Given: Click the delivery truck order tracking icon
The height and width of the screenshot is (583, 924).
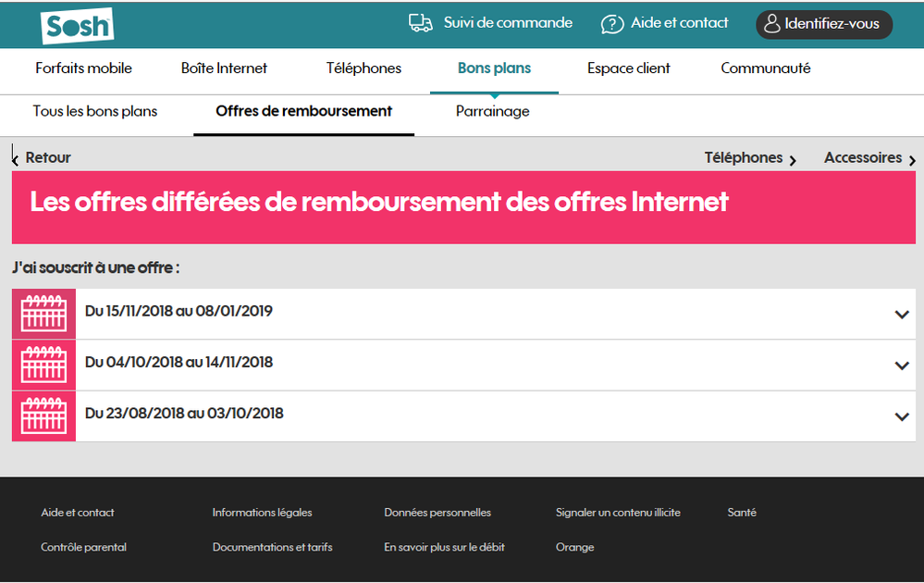Looking at the screenshot, I should [x=421, y=23].
